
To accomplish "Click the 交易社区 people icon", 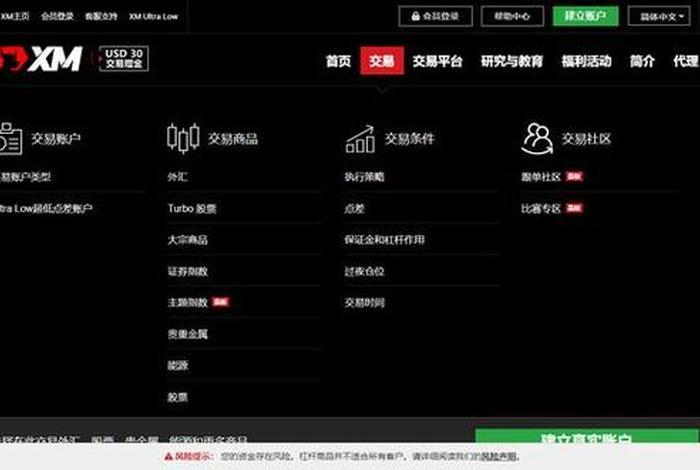I will point(537,139).
